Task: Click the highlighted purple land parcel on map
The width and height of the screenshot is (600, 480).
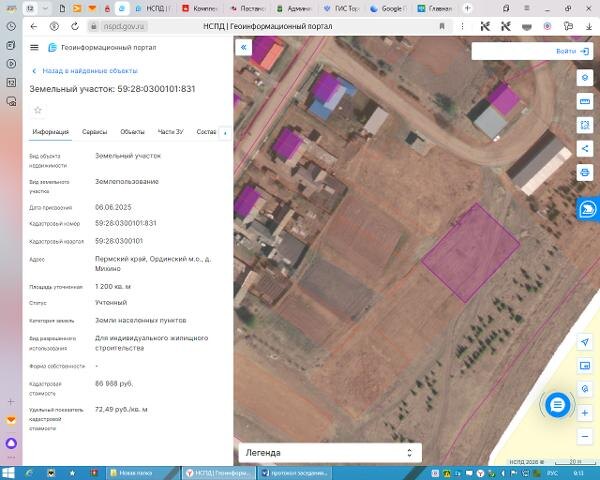Action: point(471,253)
